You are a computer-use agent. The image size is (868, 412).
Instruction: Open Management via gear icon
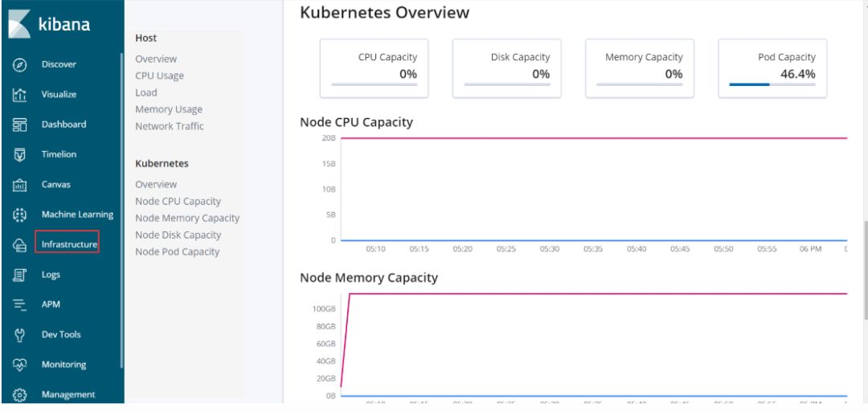pyautogui.click(x=19, y=395)
